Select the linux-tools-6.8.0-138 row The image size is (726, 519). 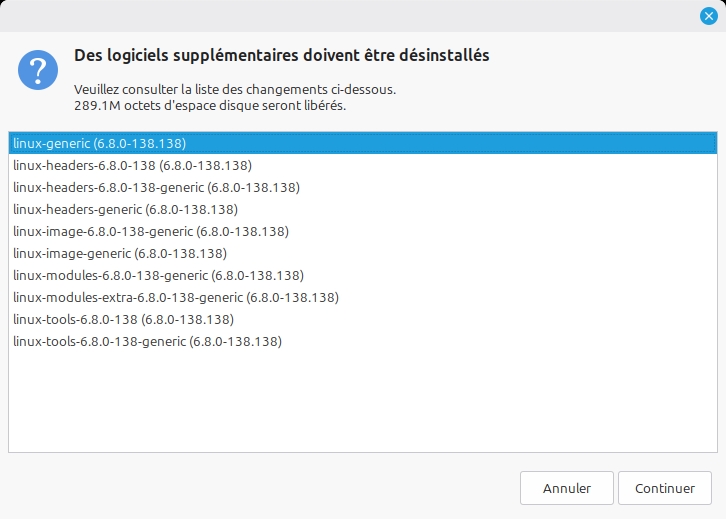363,319
